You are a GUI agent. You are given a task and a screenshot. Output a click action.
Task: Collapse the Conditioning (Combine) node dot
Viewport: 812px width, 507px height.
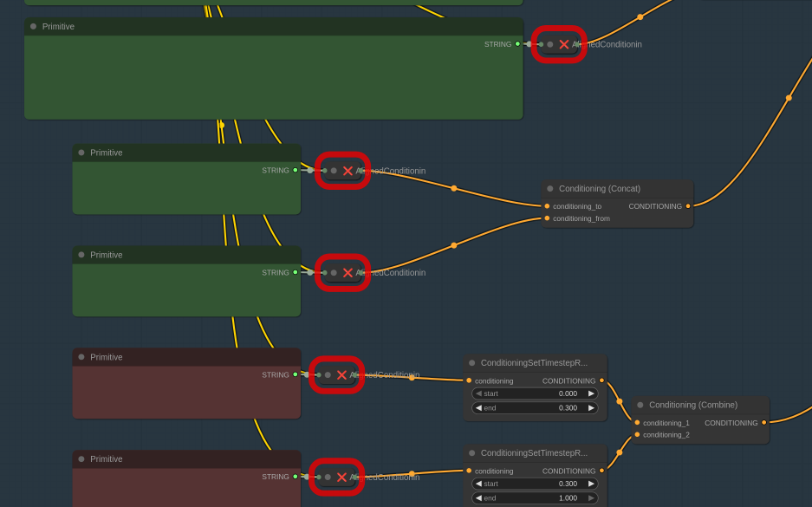coord(640,405)
